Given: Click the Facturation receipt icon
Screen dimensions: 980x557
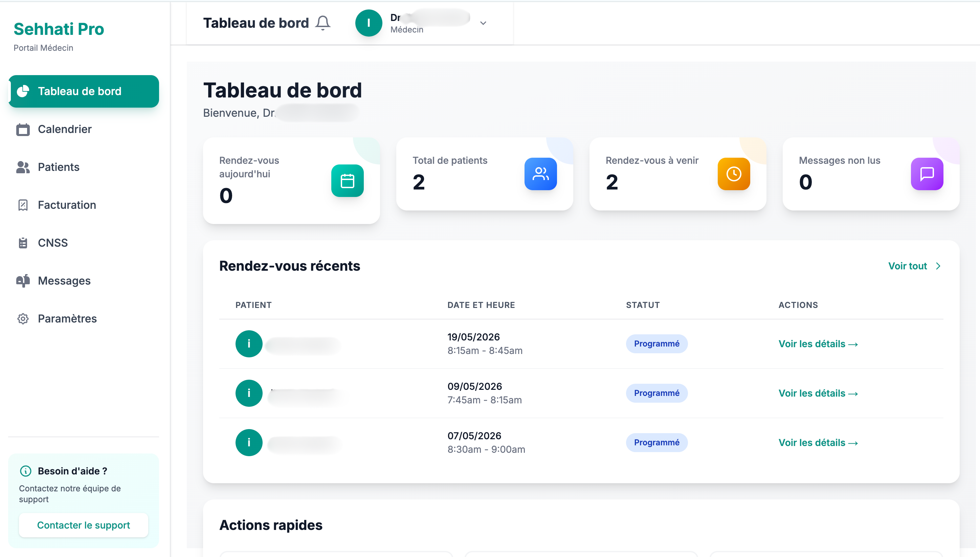Looking at the screenshot, I should (23, 205).
